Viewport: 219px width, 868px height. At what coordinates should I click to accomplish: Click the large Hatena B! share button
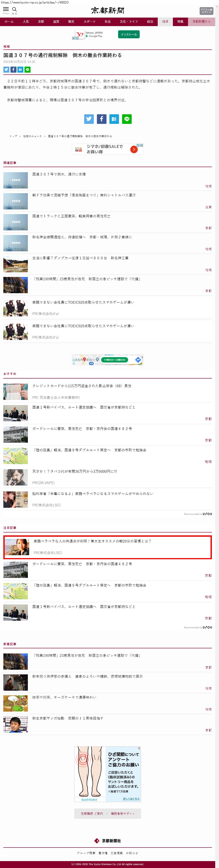(114, 119)
